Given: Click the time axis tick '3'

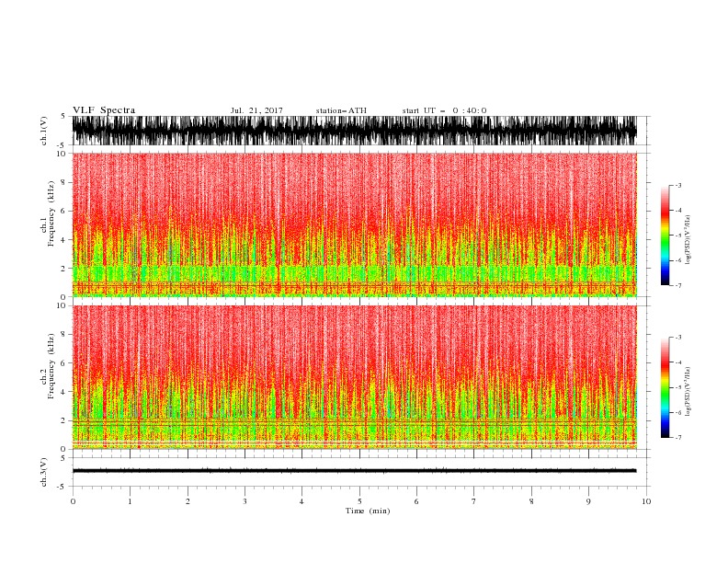Looking at the screenshot, I should 245,501.
